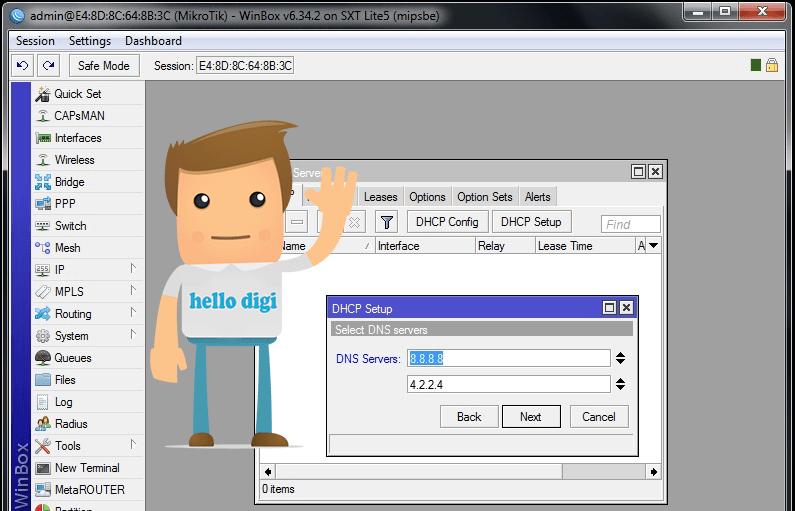Click Cancel in DHCP Setup dialog
795x511 pixels.
599,417
